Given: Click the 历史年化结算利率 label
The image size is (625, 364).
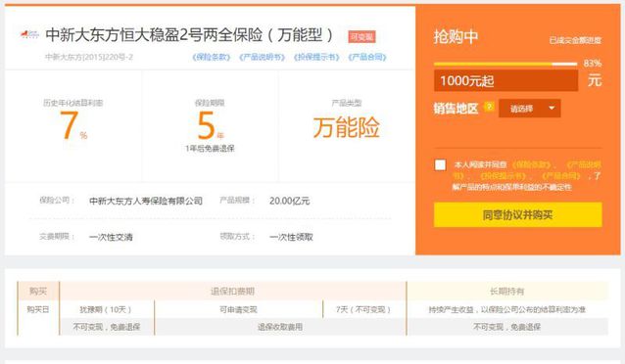Looking at the screenshot, I should point(72,103).
